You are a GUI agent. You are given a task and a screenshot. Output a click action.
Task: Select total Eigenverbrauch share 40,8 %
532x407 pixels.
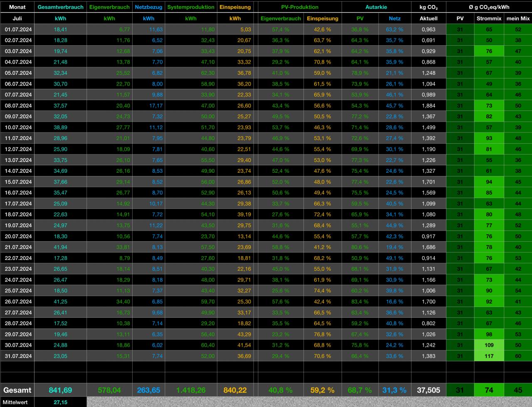281,390
